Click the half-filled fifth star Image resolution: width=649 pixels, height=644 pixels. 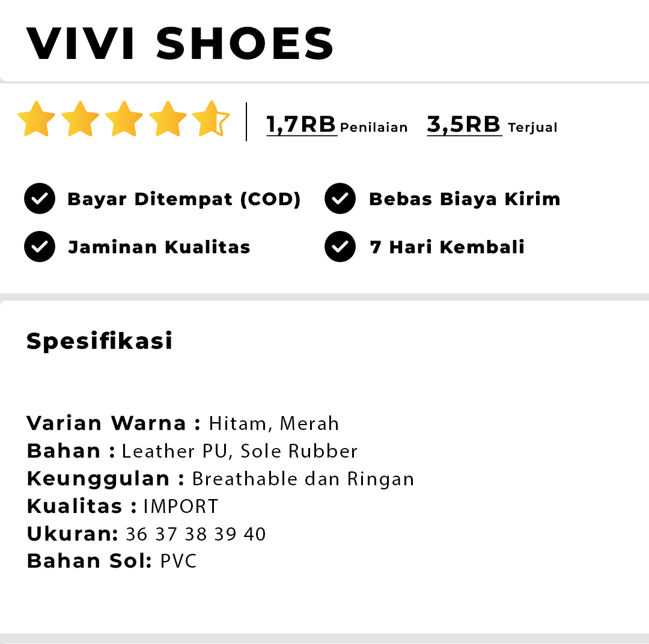click(x=211, y=119)
